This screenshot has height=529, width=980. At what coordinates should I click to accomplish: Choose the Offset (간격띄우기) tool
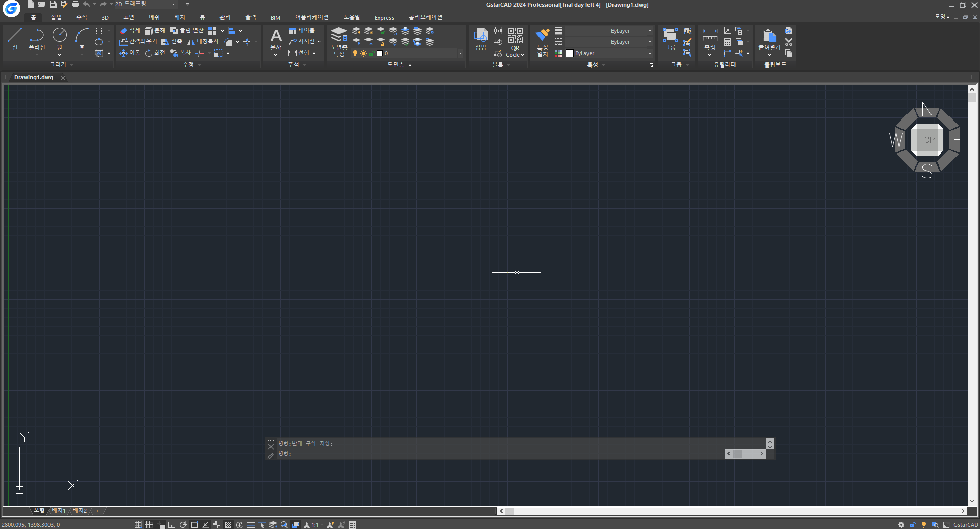[x=138, y=41]
